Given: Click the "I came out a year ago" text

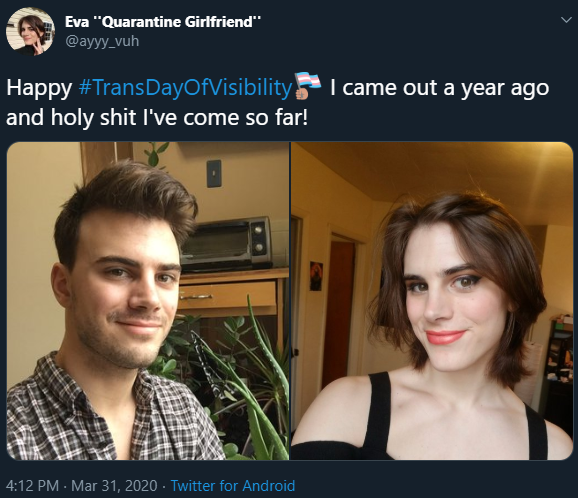Looking at the screenshot, I should tap(439, 88).
